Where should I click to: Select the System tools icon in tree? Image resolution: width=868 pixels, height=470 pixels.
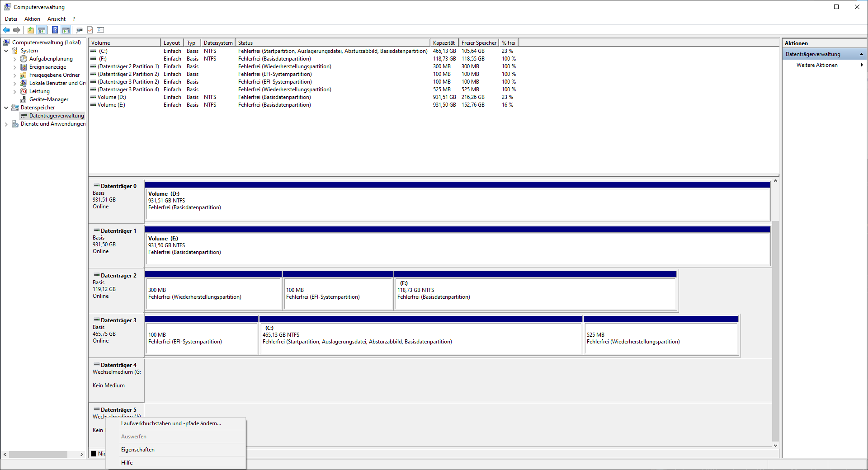[x=15, y=51]
